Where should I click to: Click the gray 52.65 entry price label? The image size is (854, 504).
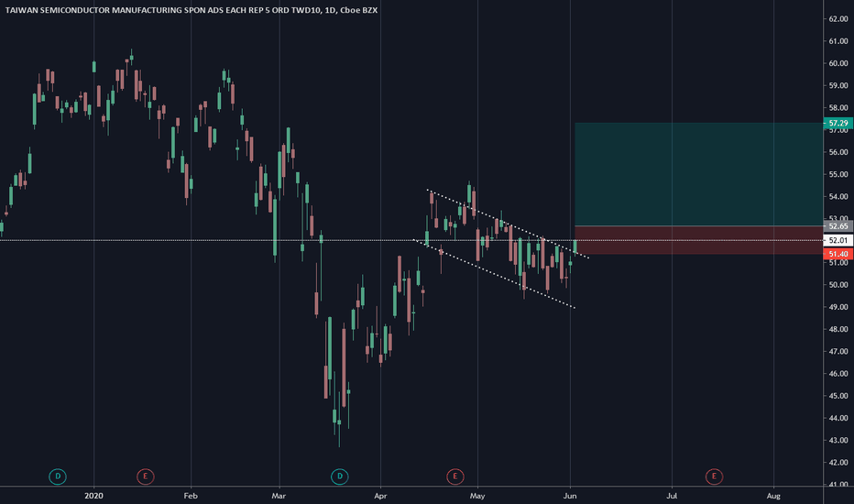pyautogui.click(x=838, y=226)
